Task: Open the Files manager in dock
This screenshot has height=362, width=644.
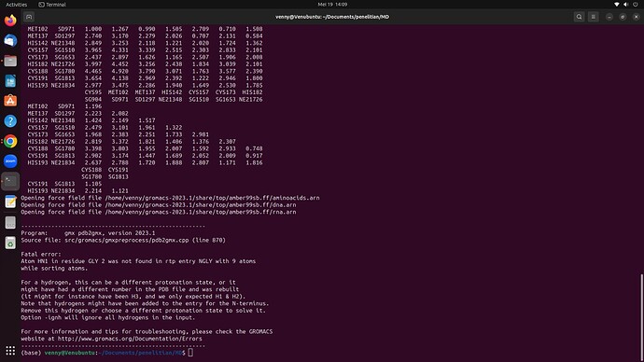Action: point(10,61)
